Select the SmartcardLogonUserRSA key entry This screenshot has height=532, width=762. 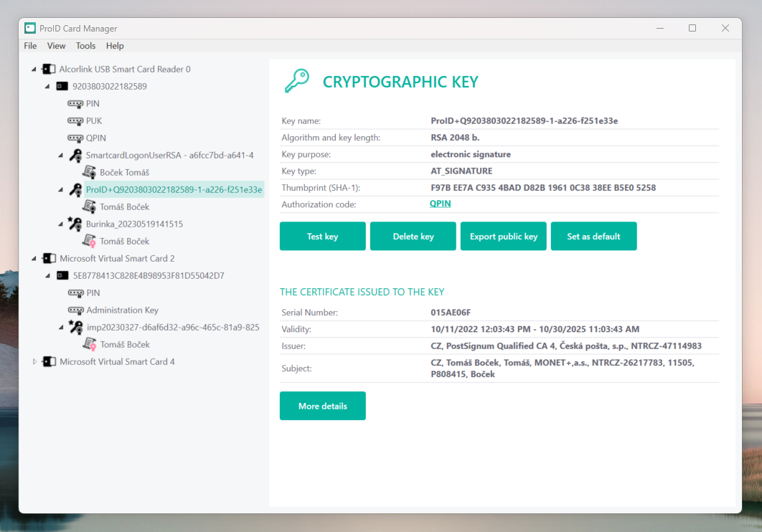coord(169,156)
